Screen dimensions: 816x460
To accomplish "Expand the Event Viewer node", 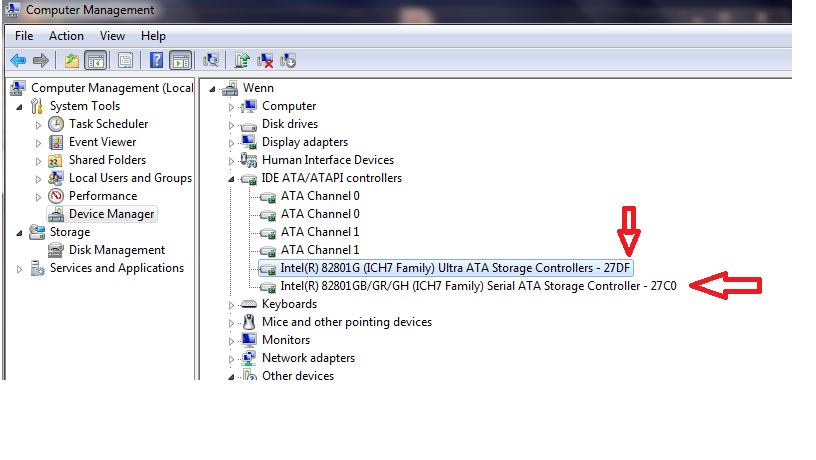I will pos(38,143).
